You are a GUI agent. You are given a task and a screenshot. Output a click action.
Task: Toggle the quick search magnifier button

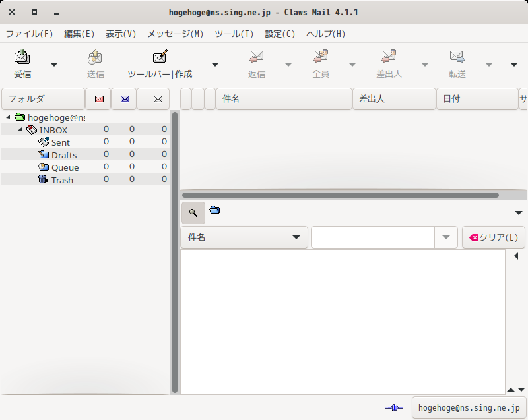coord(193,213)
